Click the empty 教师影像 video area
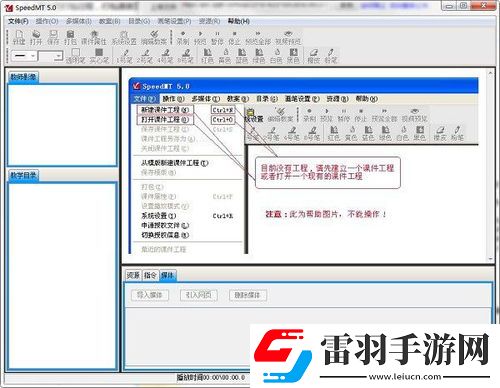This screenshot has width=500, height=388. tap(62, 125)
